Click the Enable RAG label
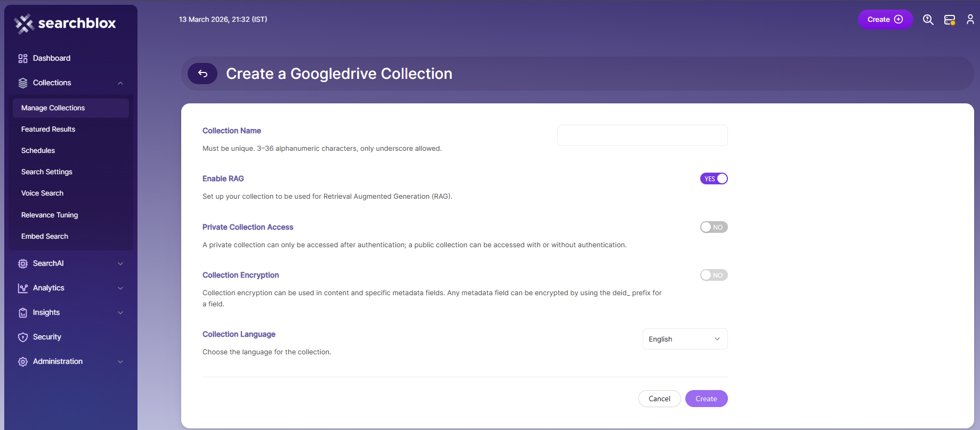This screenshot has height=430, width=980. [x=223, y=179]
